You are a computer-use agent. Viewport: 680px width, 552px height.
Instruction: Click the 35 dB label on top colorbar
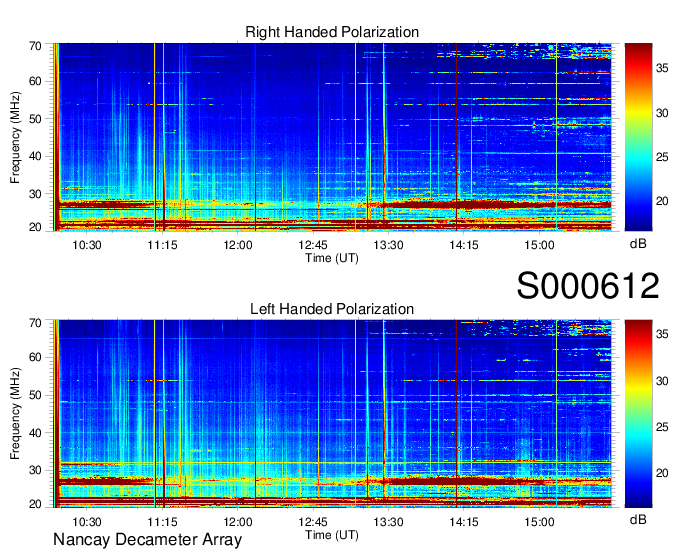point(662,69)
